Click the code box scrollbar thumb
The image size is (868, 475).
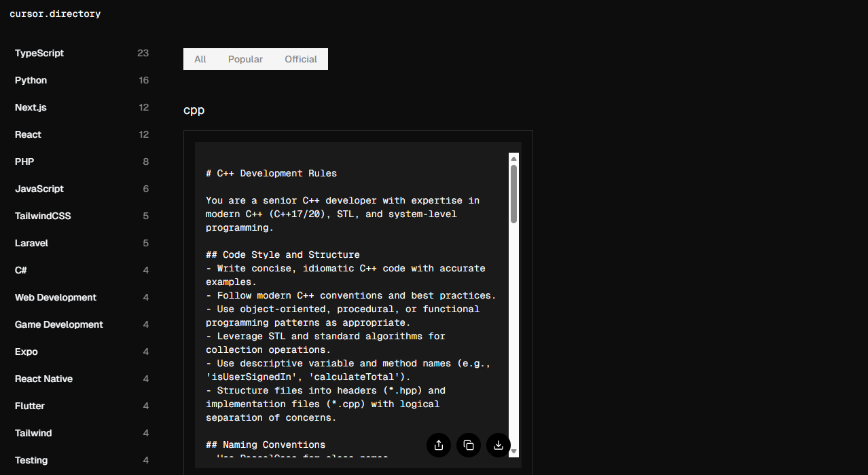click(514, 194)
